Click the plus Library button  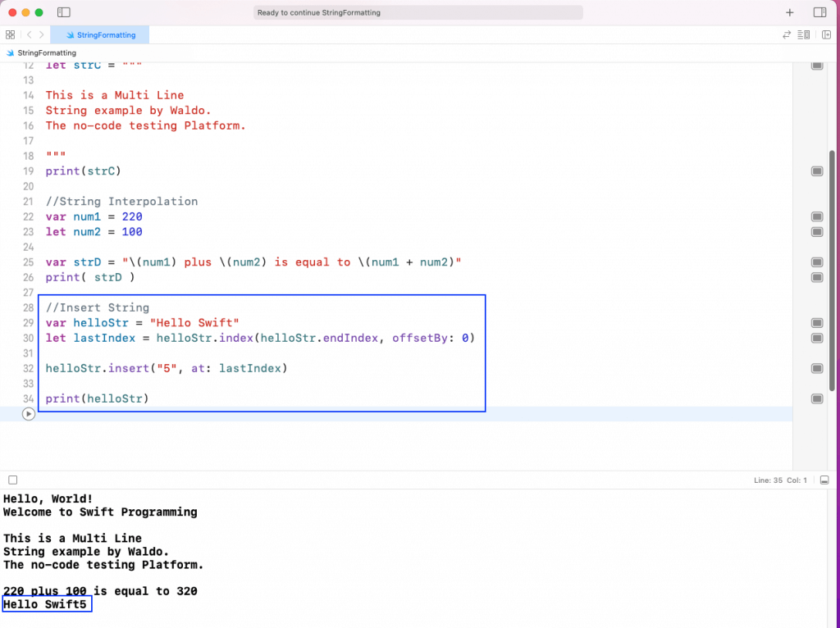click(790, 12)
